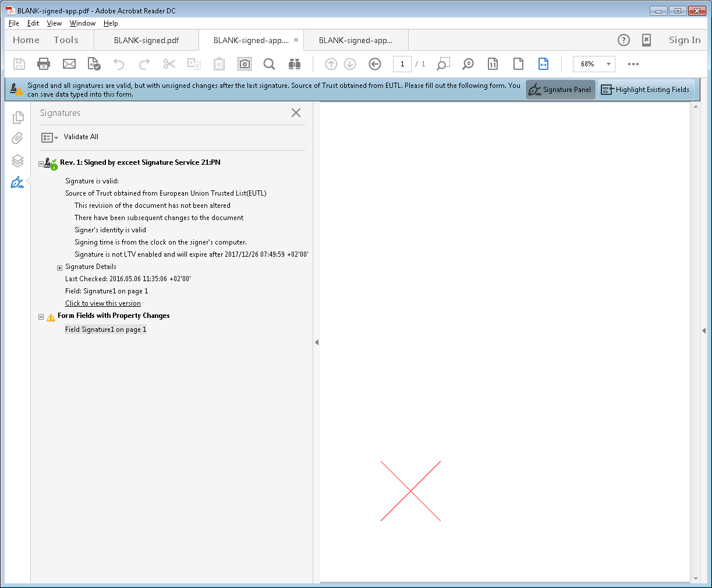Set actual size with the 1:1 icon
The width and height of the screenshot is (712, 588).
(x=493, y=64)
